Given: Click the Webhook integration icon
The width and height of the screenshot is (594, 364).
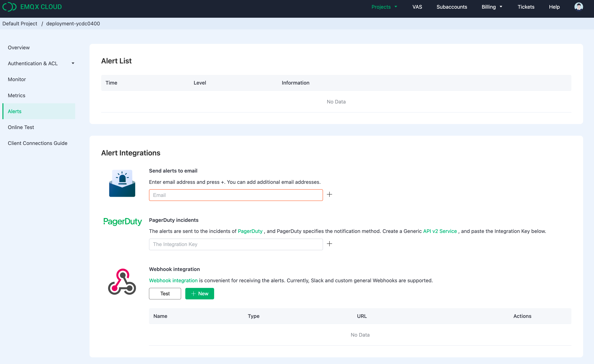Looking at the screenshot, I should pos(123,282).
